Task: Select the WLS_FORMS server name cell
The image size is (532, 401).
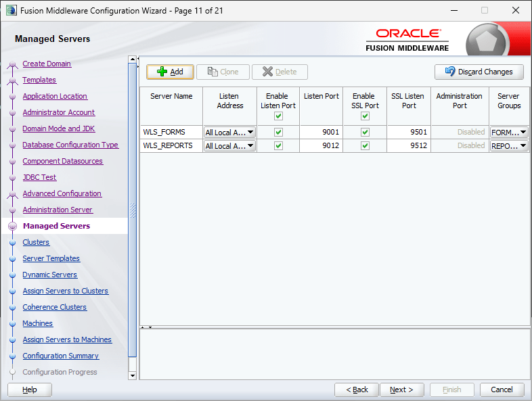Action: click(x=171, y=132)
